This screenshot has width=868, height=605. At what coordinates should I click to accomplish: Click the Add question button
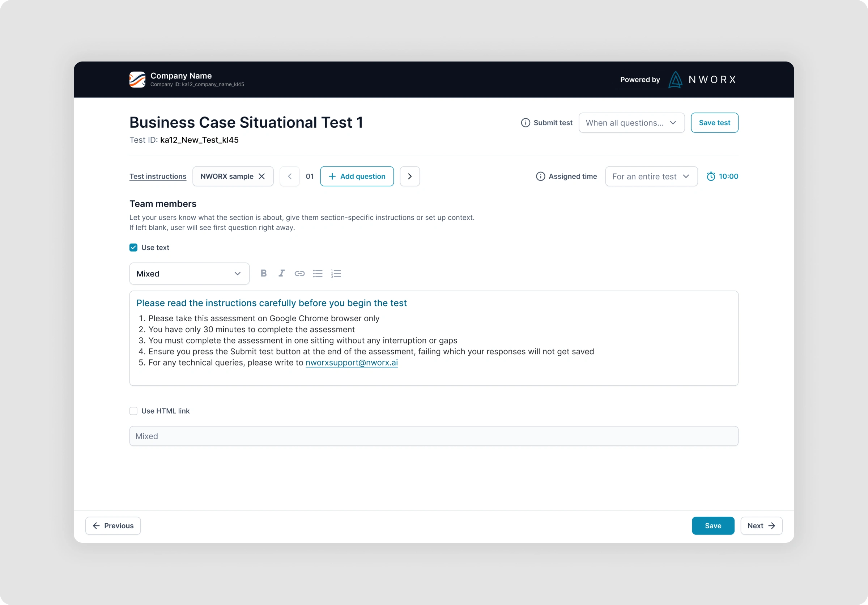357,176
